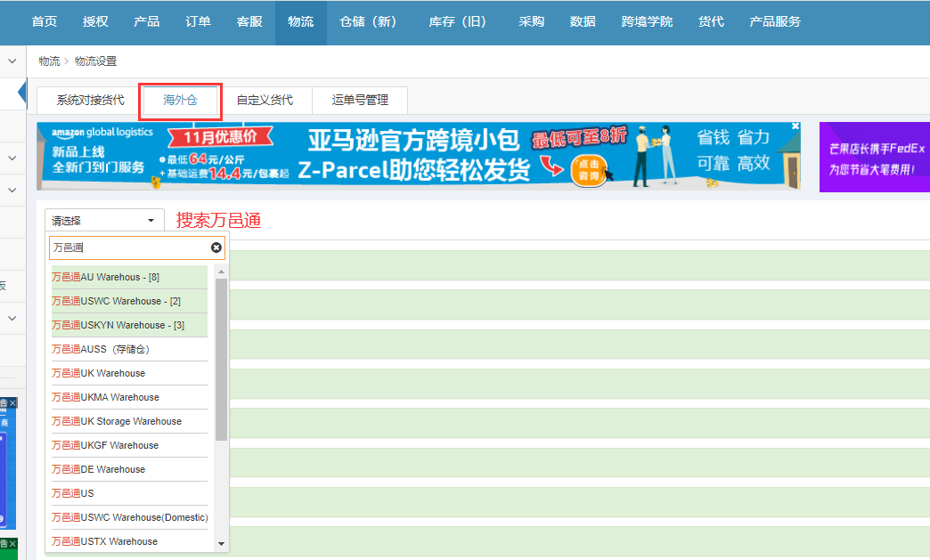This screenshot has height=560, width=930.
Task: Go to 首页 in the top menu
Action: (45, 22)
